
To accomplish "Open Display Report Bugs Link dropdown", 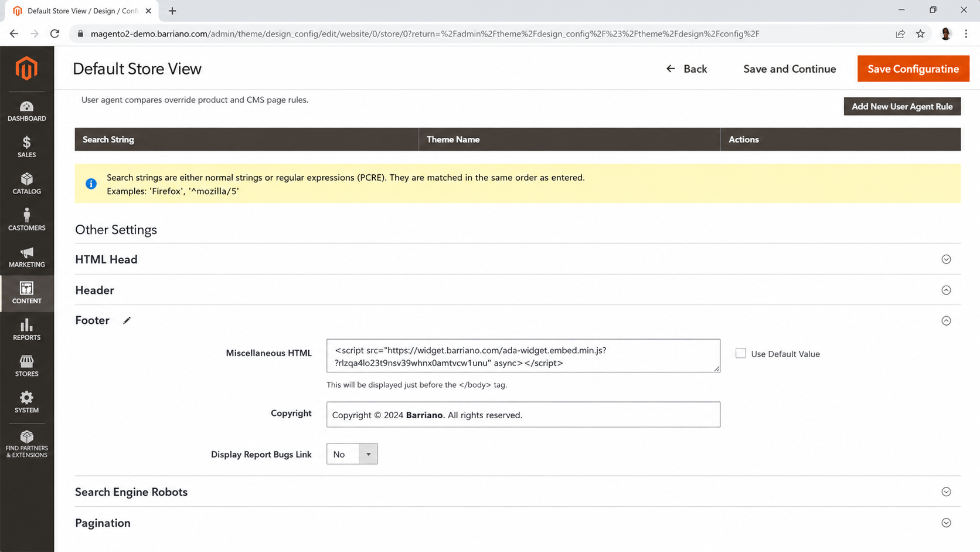I will point(352,454).
